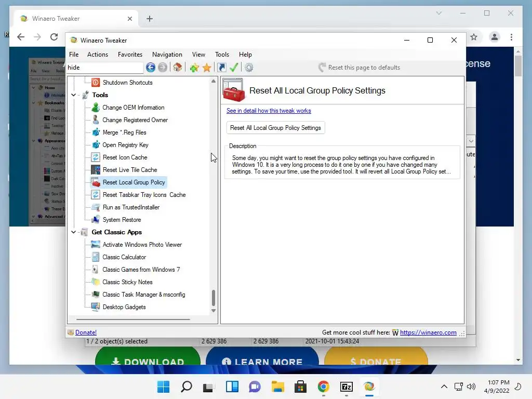
Task: Add bookmark using green-plus star icon
Action: (194, 68)
